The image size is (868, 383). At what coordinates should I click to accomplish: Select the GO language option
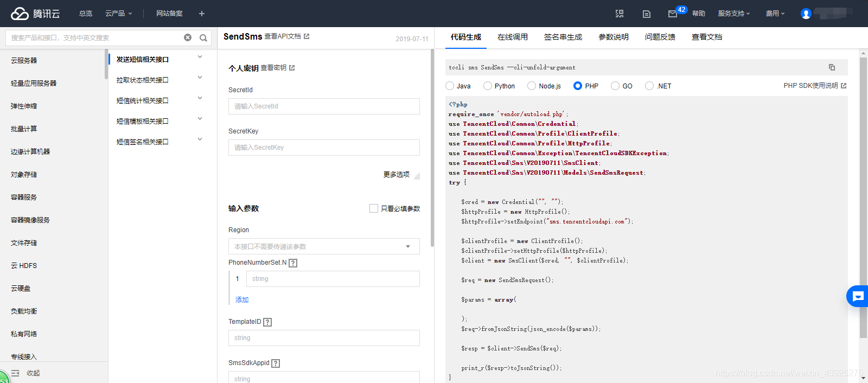tap(615, 86)
